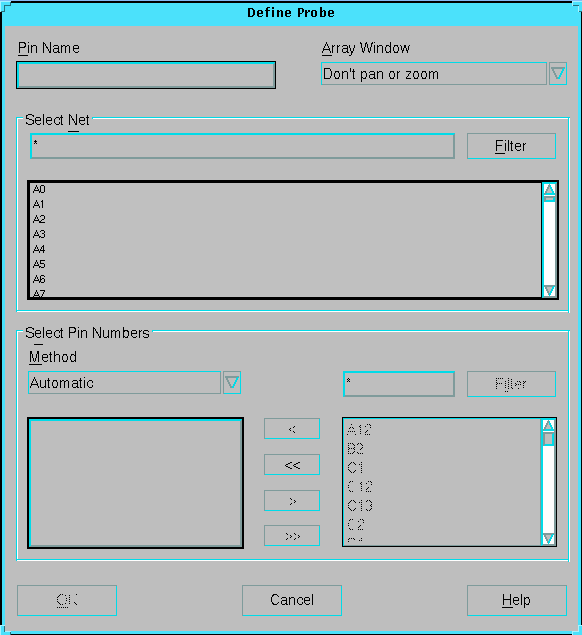
Task: Select net A3 in the list
Action: [39, 234]
